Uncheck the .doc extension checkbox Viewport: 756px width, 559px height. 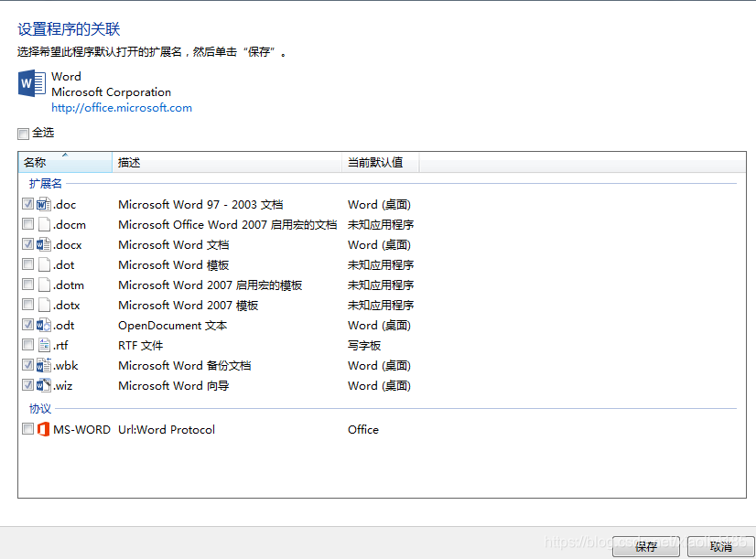pos(27,204)
